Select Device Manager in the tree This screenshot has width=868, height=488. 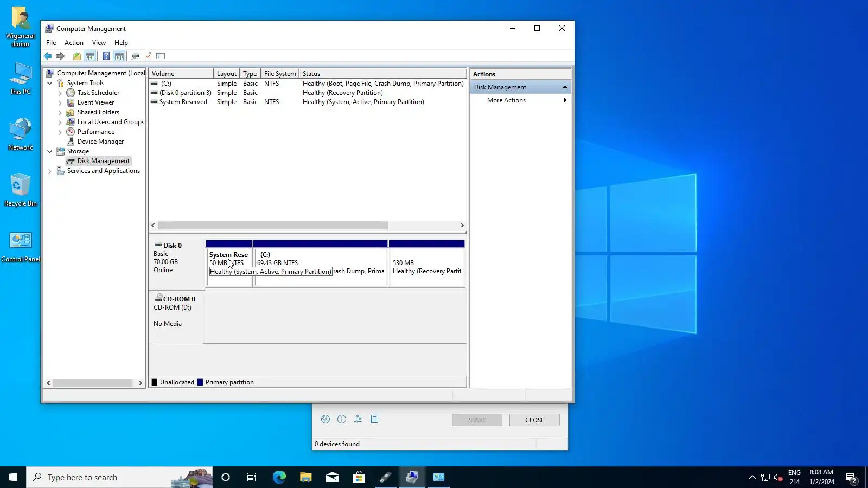pos(100,142)
